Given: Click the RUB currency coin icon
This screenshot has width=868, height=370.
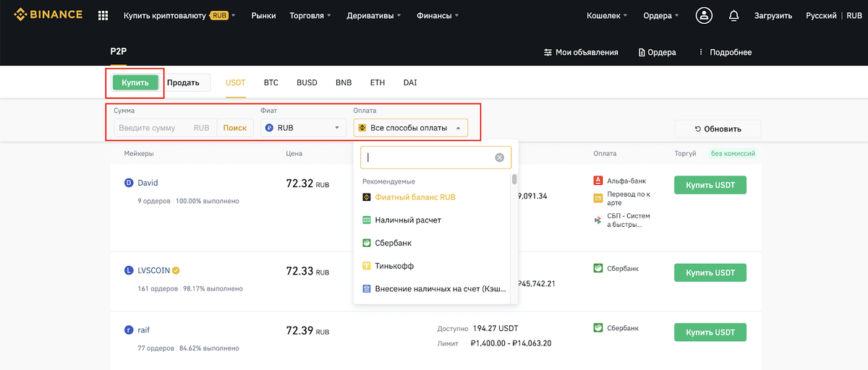Looking at the screenshot, I should 269,128.
